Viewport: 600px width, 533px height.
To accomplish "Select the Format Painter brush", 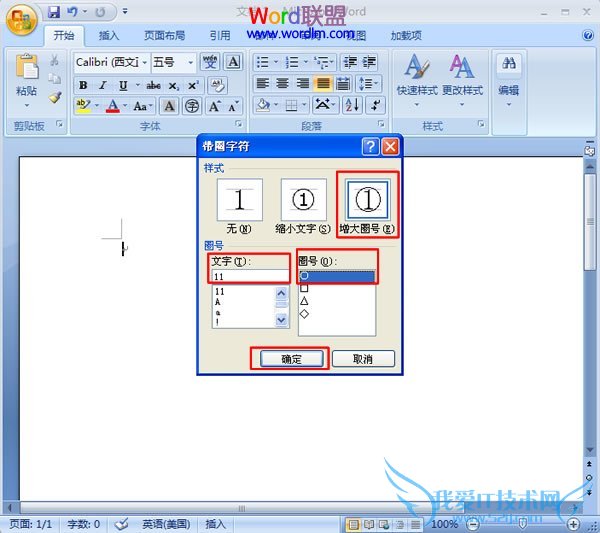I will click(x=55, y=97).
